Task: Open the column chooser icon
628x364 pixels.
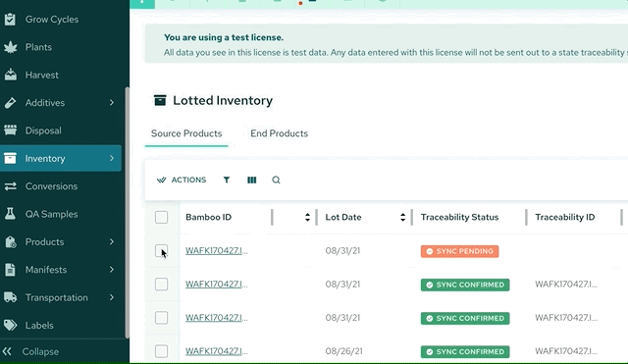Action: point(252,180)
